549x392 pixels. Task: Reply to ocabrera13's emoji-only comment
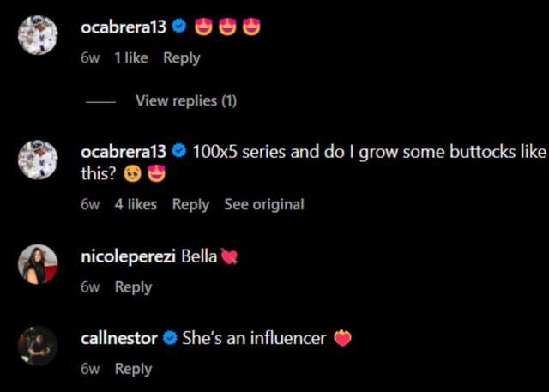click(181, 58)
